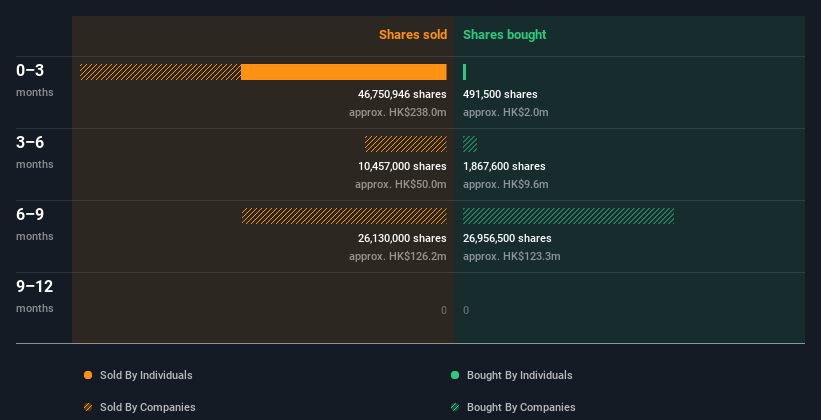Click the zero sold value for 9–12 months

[444, 310]
